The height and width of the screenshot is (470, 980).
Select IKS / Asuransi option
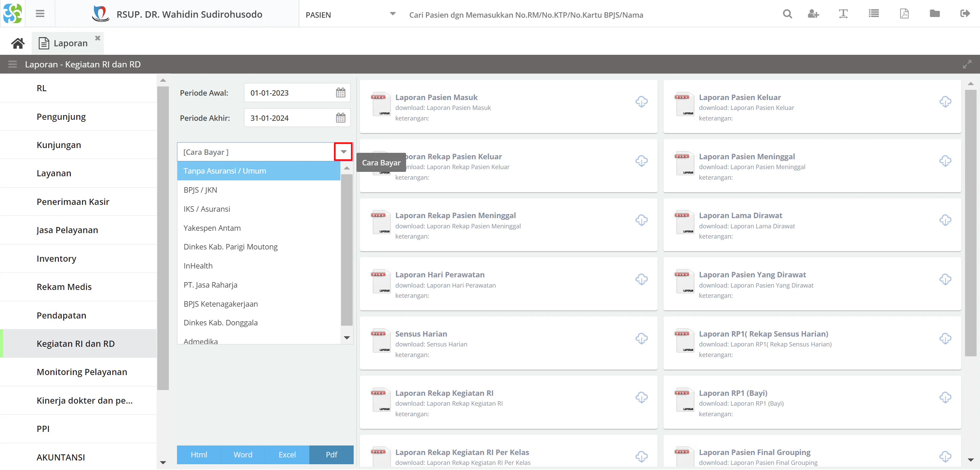coord(258,209)
